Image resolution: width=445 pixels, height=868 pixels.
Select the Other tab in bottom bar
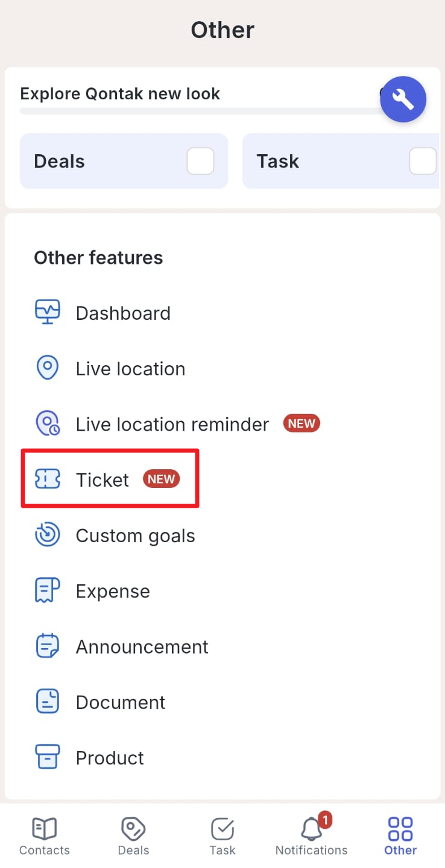coord(400,836)
